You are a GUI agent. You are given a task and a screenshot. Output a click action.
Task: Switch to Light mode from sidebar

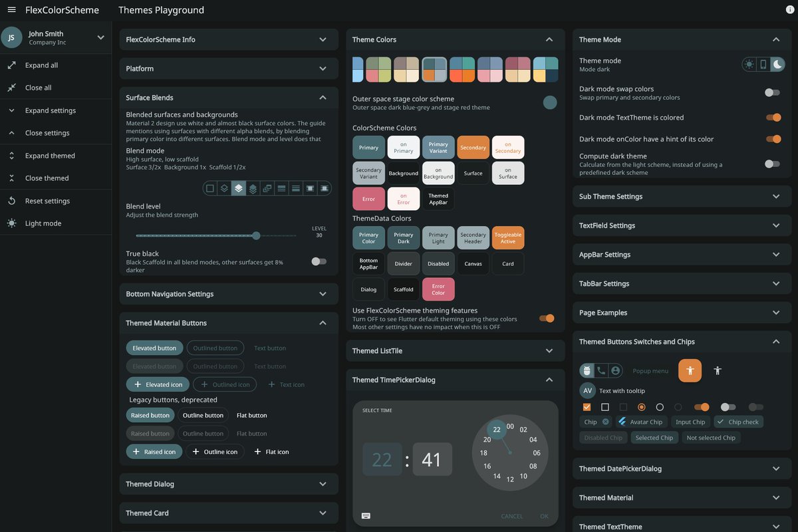[x=56, y=223]
